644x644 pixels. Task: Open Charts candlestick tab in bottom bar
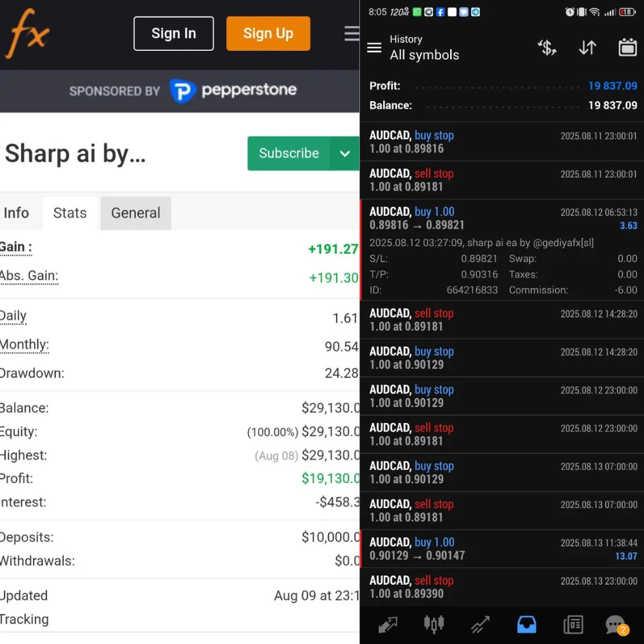(433, 625)
